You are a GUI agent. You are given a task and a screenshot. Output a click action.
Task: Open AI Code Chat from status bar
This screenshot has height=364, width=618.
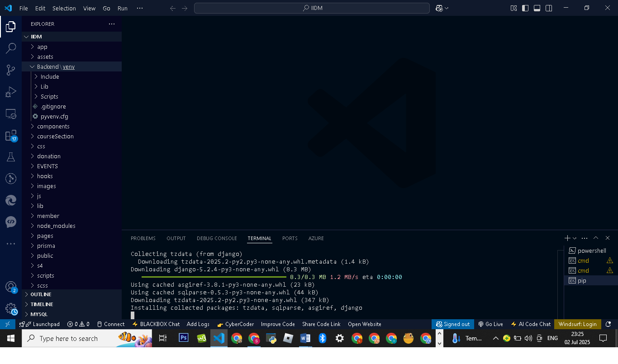(531, 324)
